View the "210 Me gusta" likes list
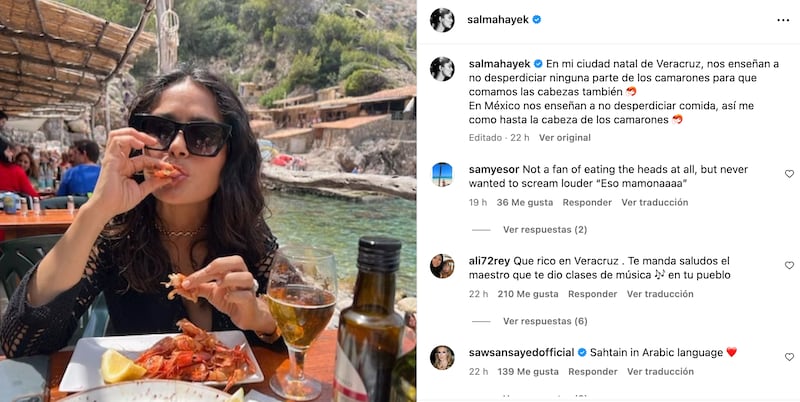 528,294
